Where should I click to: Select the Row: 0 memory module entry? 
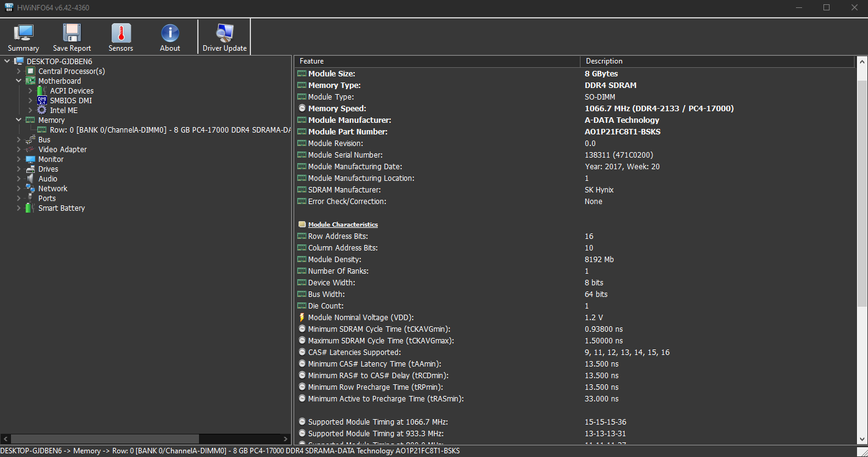170,130
